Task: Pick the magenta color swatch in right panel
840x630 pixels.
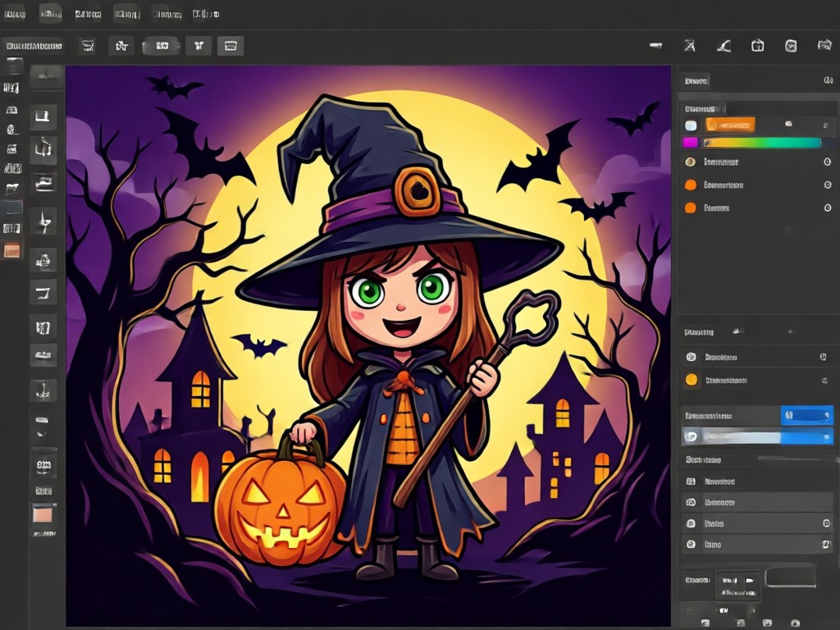Action: [690, 143]
